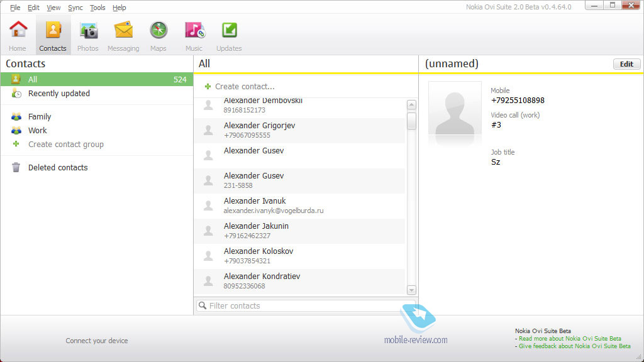Click the contact list scroll down arrow

[411, 290]
